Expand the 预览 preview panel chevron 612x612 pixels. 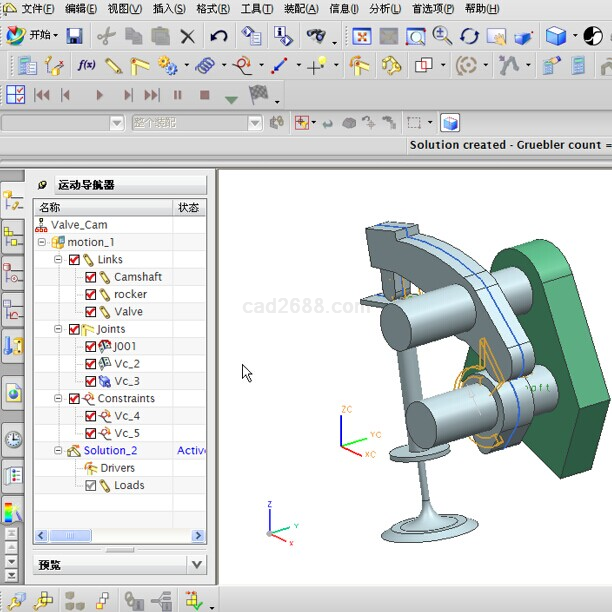coord(196,565)
